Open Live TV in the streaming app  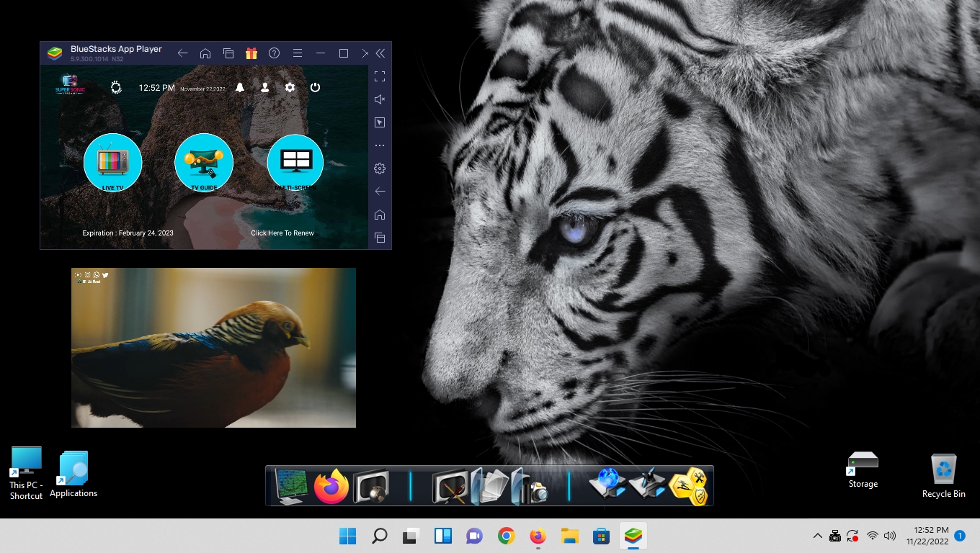pyautogui.click(x=112, y=163)
